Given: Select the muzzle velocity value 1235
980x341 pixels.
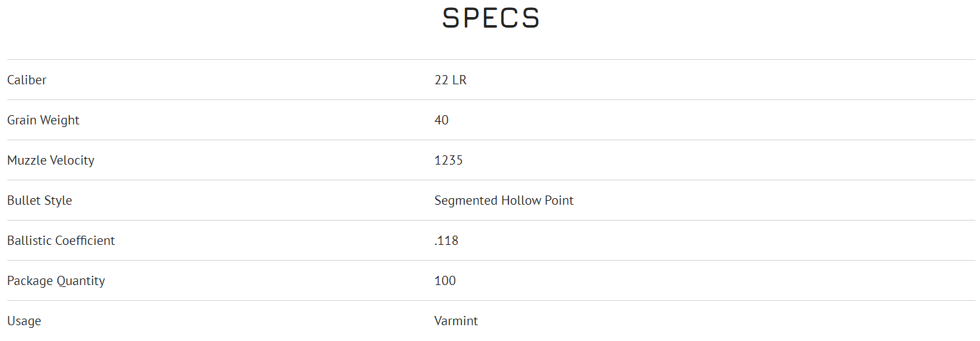Looking at the screenshot, I should 449,161.
